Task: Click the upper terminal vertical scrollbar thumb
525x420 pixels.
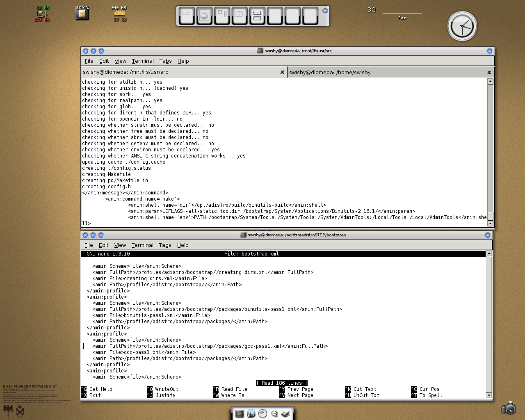Action: (x=490, y=216)
